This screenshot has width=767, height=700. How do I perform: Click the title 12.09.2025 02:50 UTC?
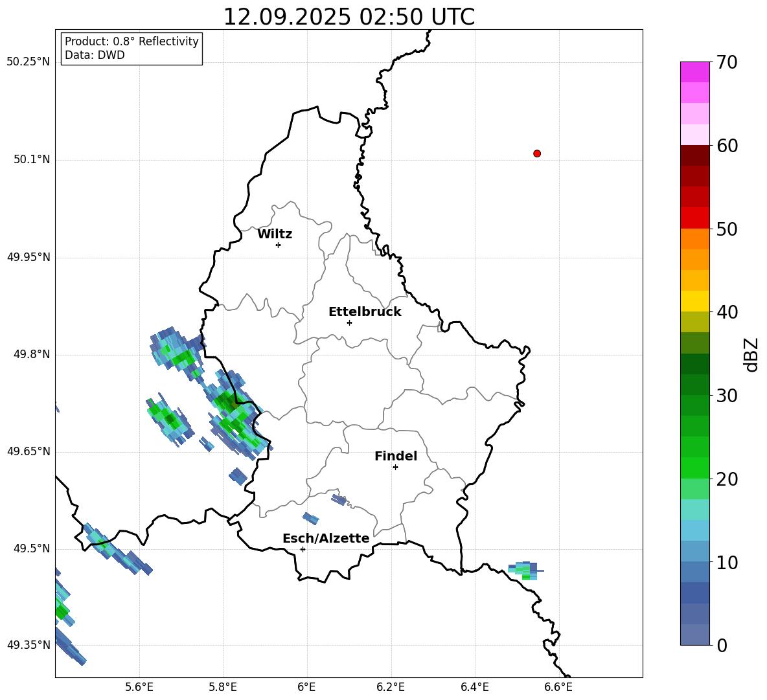349,17
